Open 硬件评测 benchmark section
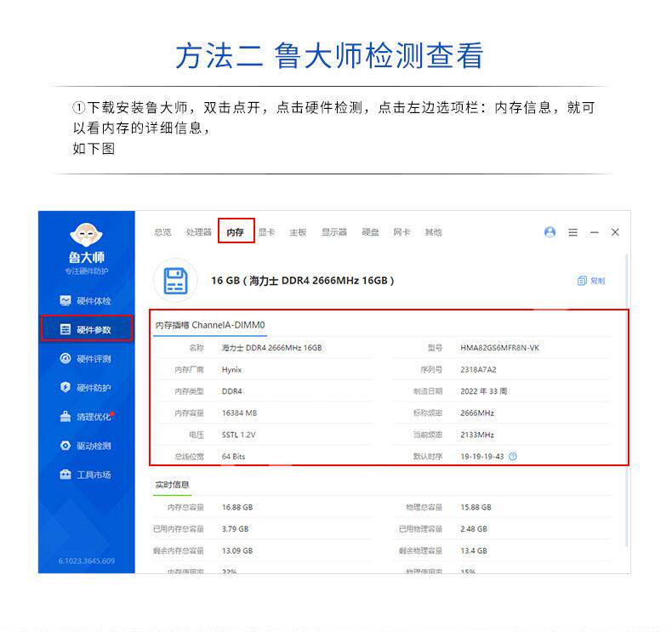Image resolution: width=672 pixels, height=632 pixels. (x=86, y=358)
